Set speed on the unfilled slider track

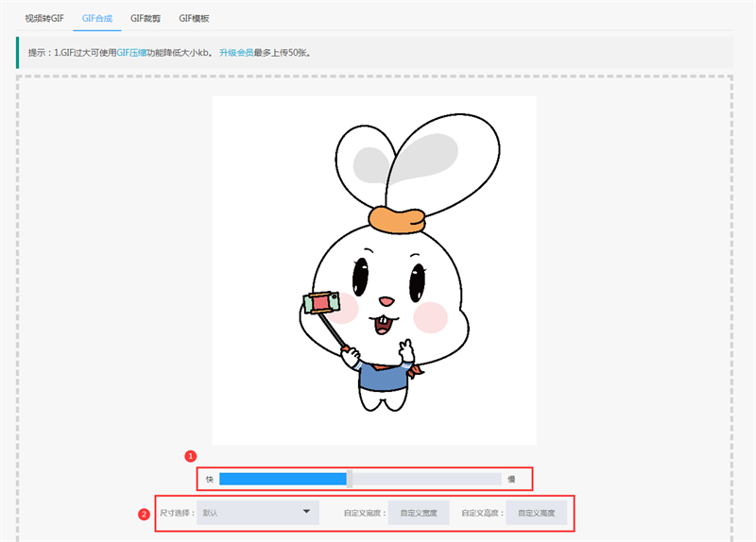pyautogui.click(x=427, y=479)
